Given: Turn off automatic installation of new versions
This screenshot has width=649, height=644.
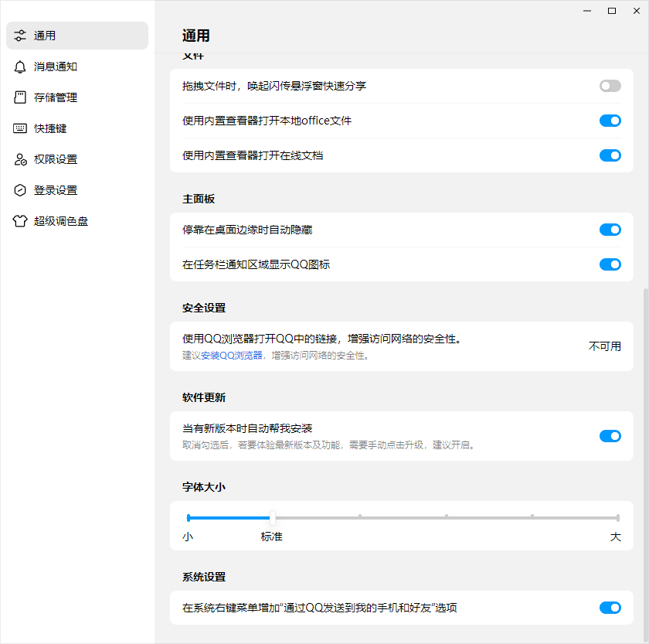Looking at the screenshot, I should 610,436.
